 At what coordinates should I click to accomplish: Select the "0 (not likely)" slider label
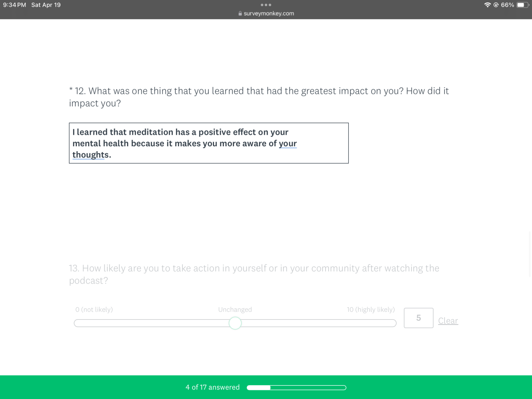94,310
